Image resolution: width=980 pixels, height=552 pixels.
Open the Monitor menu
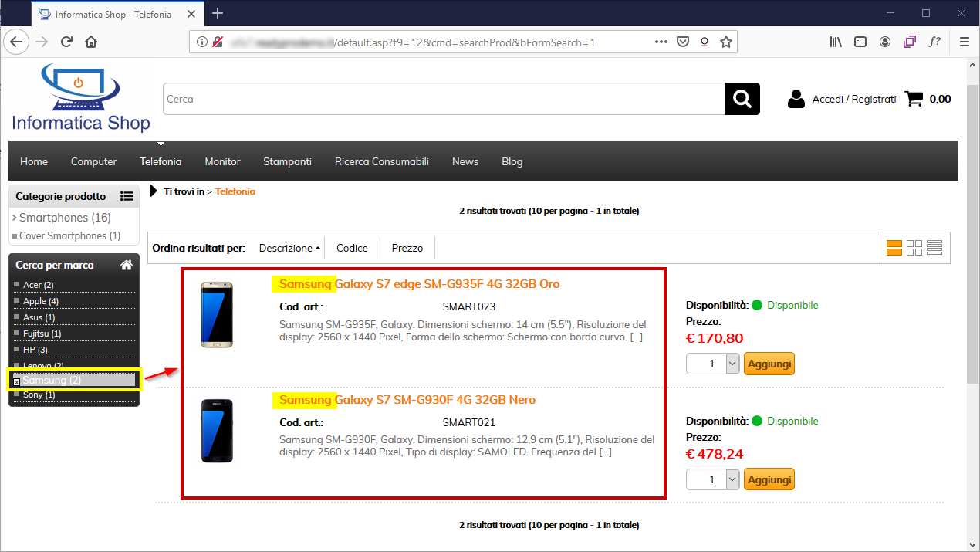222,161
